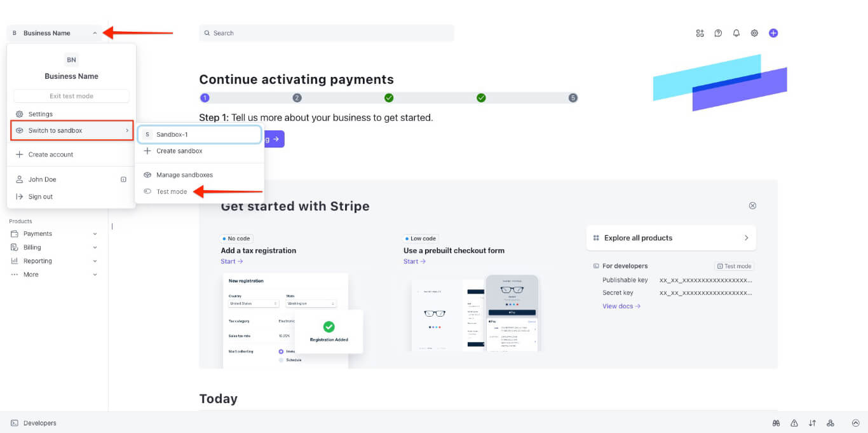Open the API requests arrows icon in developer bar
The height and width of the screenshot is (433, 868).
tap(811, 423)
